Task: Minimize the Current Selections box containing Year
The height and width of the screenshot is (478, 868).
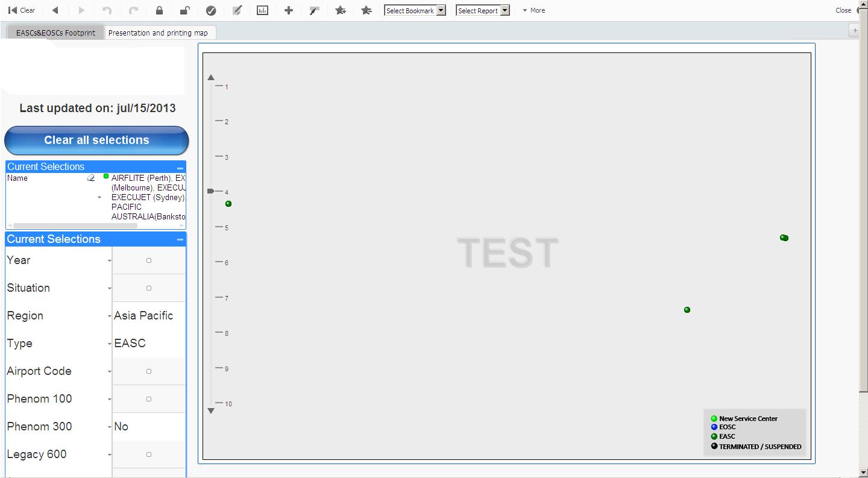Action: (x=180, y=240)
